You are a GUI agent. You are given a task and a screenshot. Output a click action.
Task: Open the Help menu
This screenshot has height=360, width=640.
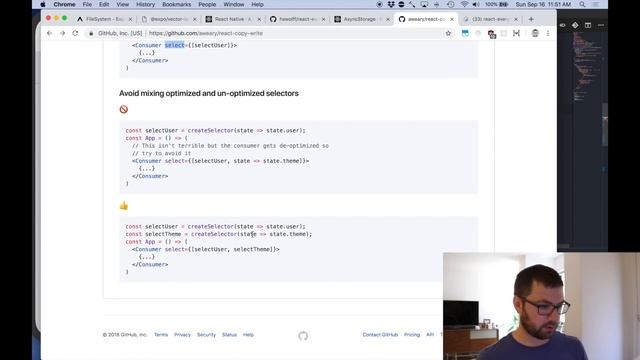[257, 4]
